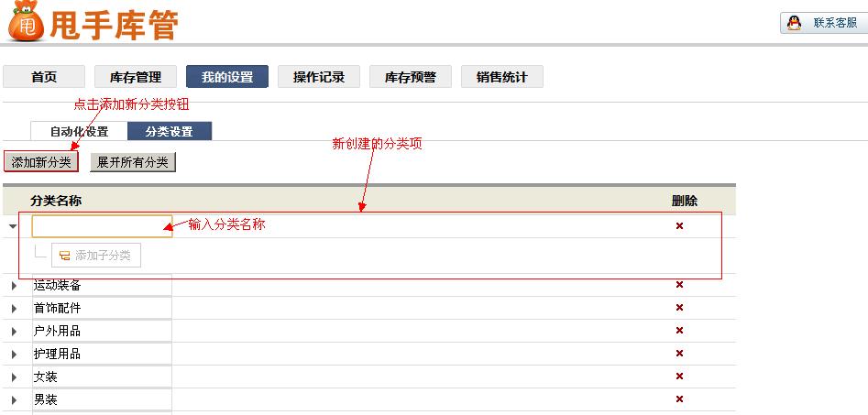Delete the 女装 category
868x415 pixels.
679,377
